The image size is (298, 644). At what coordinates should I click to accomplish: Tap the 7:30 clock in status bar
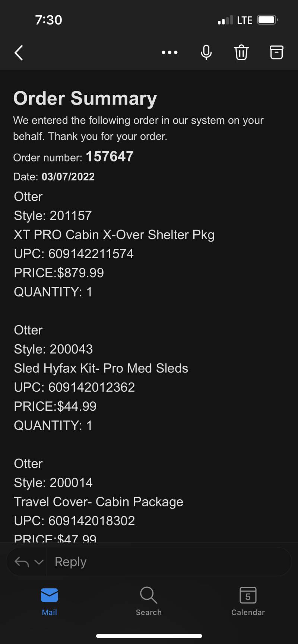coord(49,20)
